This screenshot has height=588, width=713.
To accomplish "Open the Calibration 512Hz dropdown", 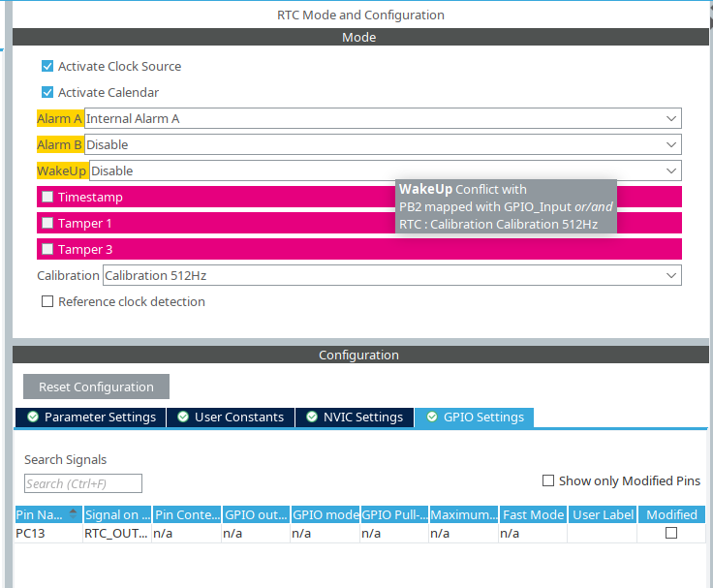I will [392, 275].
